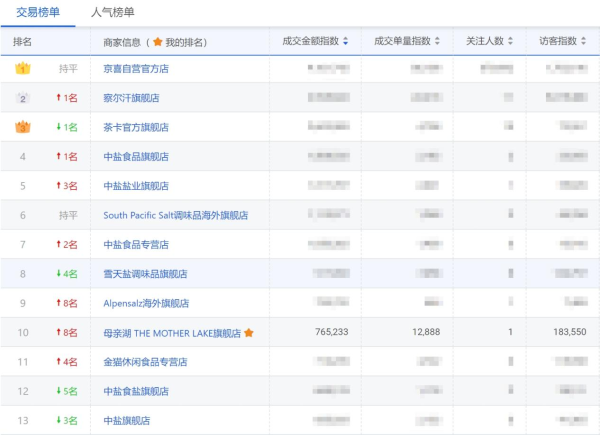
Task: Click the 排名 column header
Action: point(22,41)
